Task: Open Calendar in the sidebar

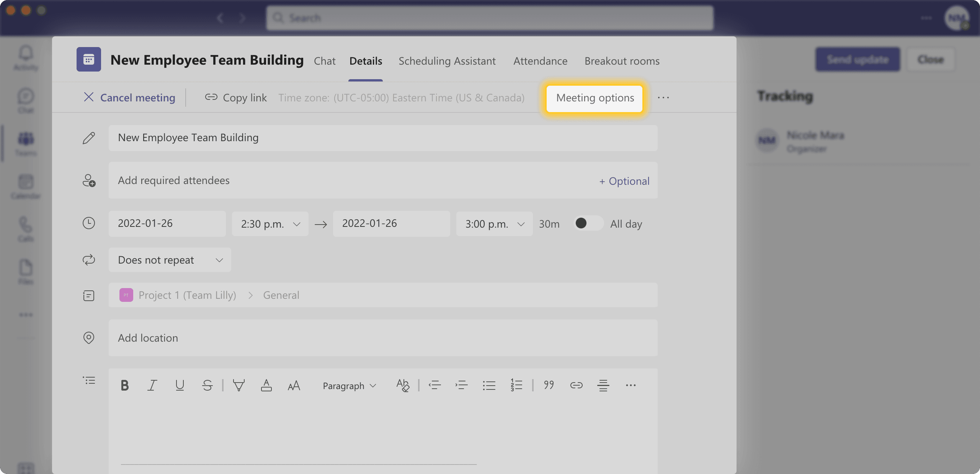Action: (x=26, y=187)
